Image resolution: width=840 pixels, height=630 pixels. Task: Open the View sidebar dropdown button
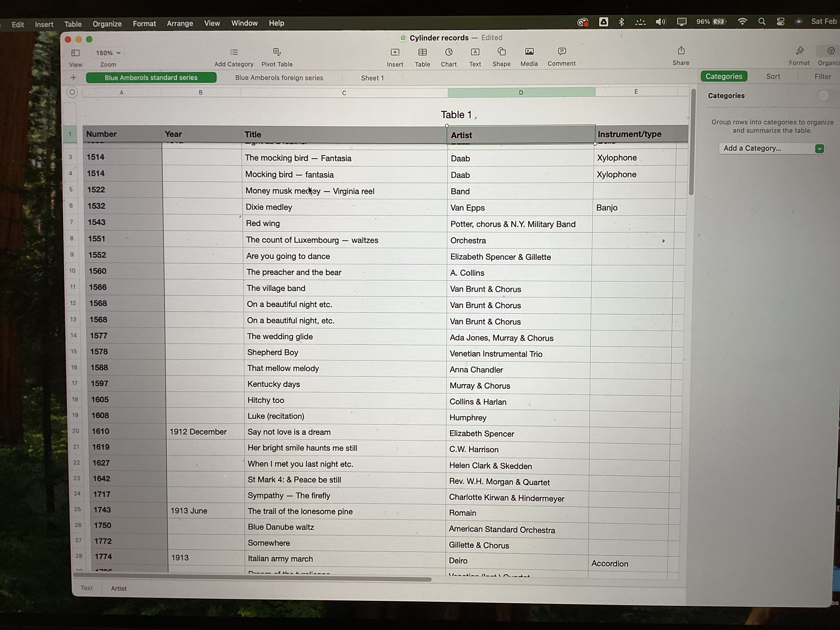pos(75,53)
